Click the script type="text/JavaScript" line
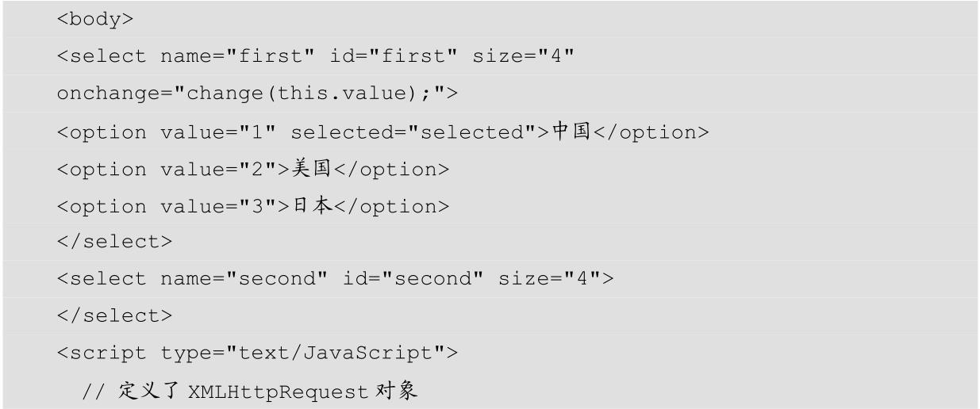This screenshot has width=980, height=409. point(257,353)
